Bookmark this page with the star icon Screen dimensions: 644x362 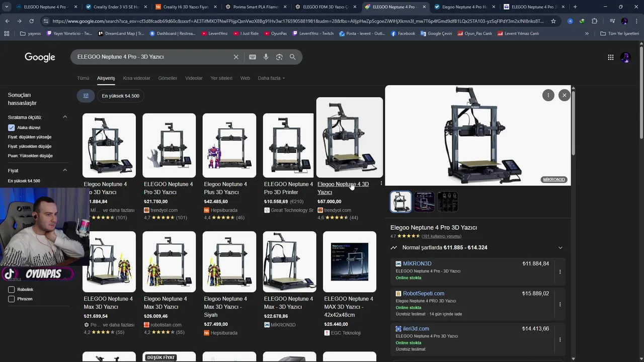point(553,21)
